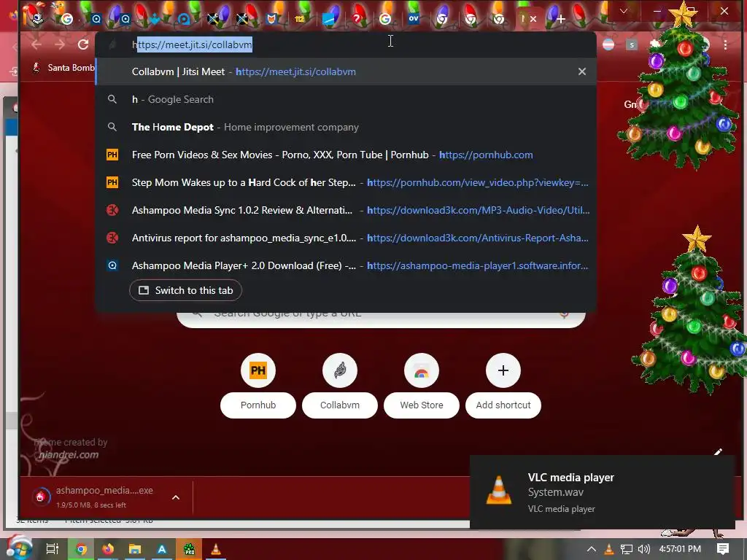747x560 pixels.
Task: Pick The Home Depot search suggestion
Action: click(346, 127)
